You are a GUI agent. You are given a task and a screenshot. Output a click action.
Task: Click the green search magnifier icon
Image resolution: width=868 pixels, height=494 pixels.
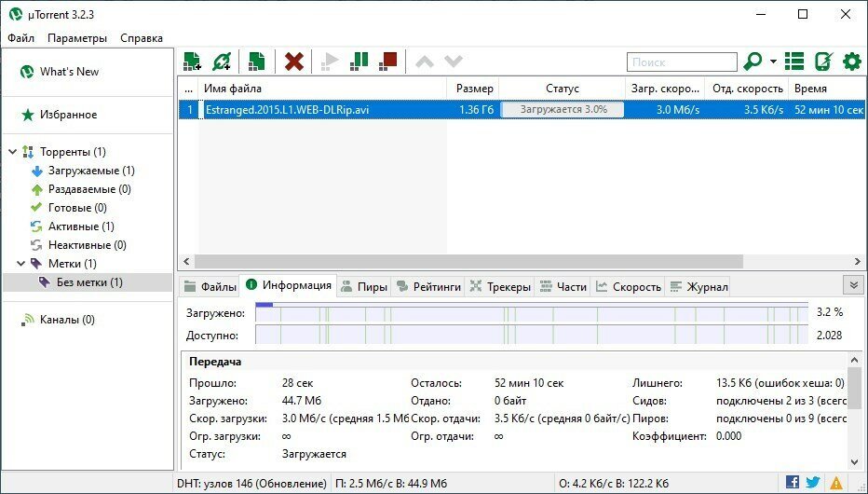tap(753, 61)
